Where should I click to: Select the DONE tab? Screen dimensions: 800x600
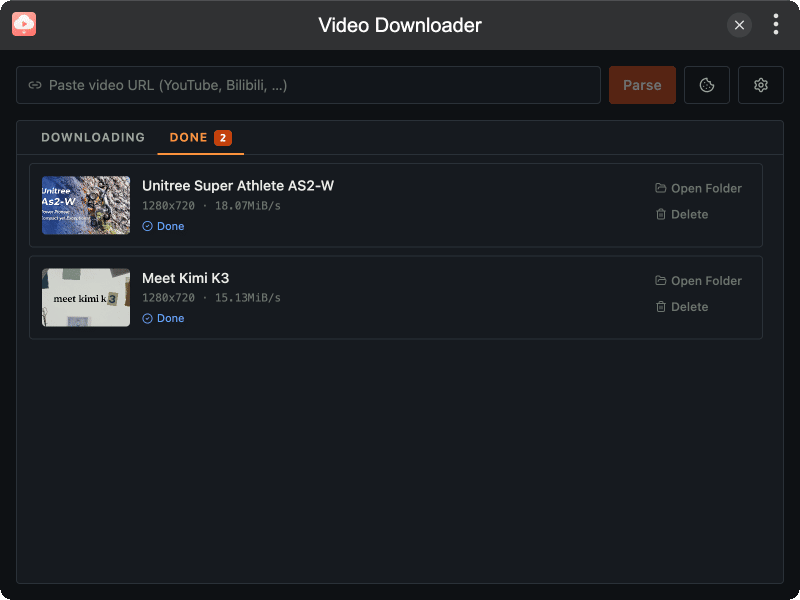click(201, 137)
